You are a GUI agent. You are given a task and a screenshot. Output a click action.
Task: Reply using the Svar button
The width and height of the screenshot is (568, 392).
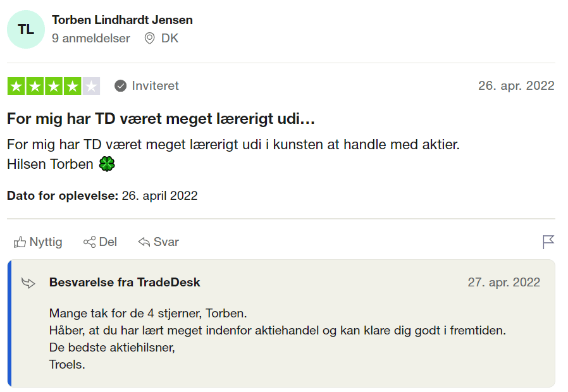(158, 242)
